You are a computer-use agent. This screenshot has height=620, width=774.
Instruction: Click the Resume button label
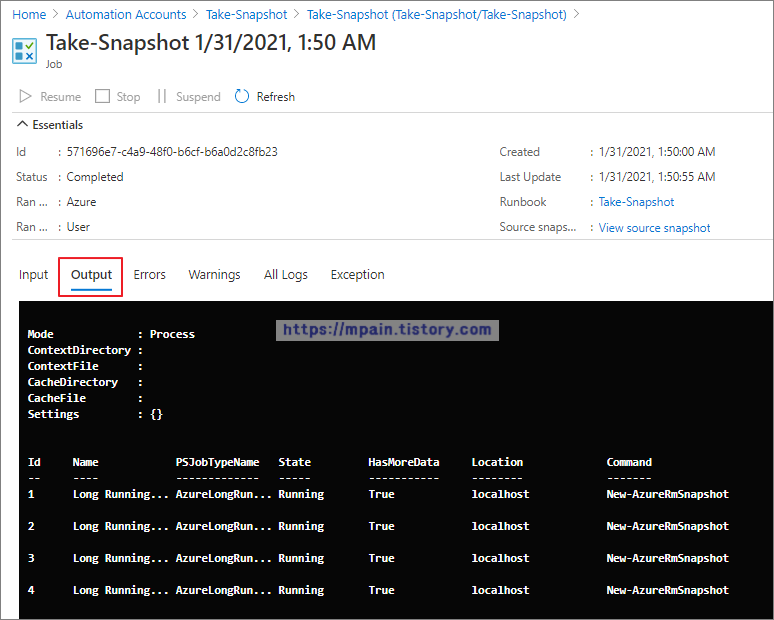(x=60, y=97)
